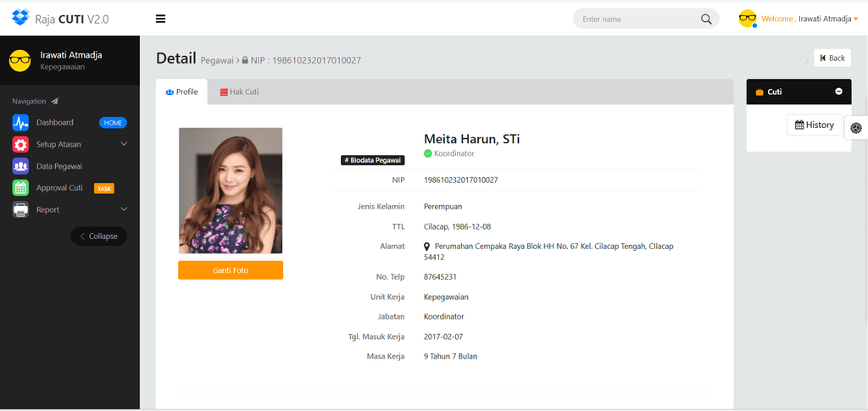The image size is (868, 411).
Task: Collapse the sidebar with Collapse button
Action: coord(98,236)
